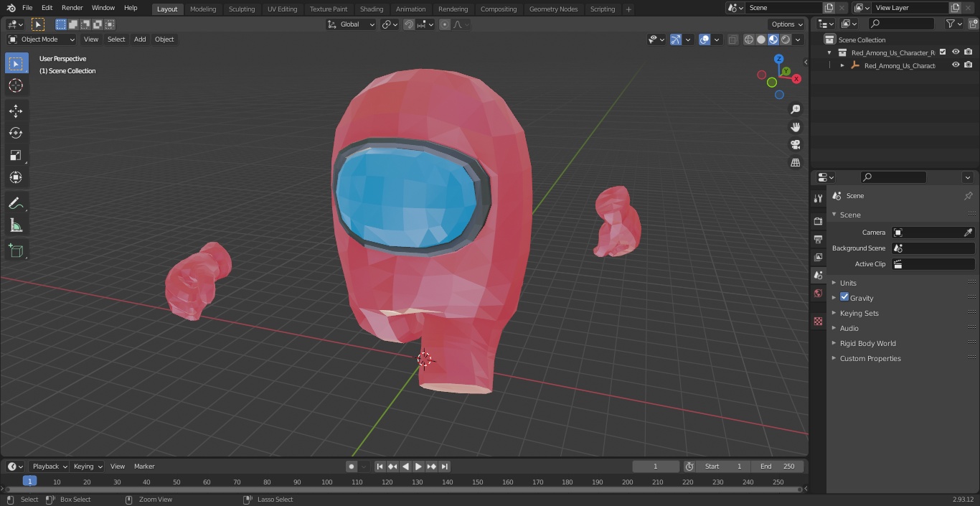Switch to Solid viewport shading
Viewport: 980px width, 506px height.
761,39
